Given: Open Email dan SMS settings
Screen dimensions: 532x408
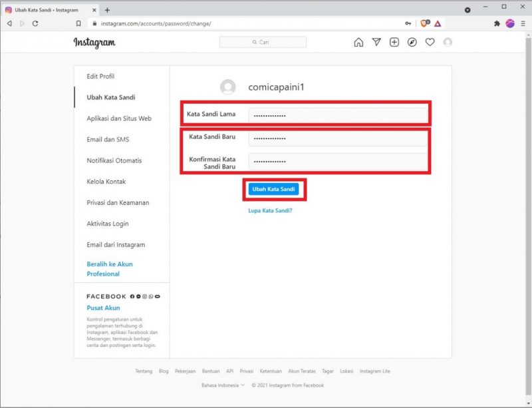Looking at the screenshot, I should click(108, 140).
